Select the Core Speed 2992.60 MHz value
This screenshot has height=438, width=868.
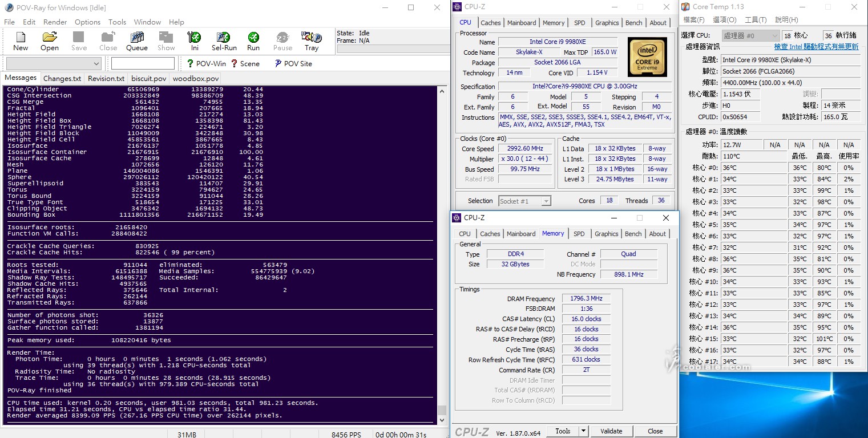tap(526, 148)
